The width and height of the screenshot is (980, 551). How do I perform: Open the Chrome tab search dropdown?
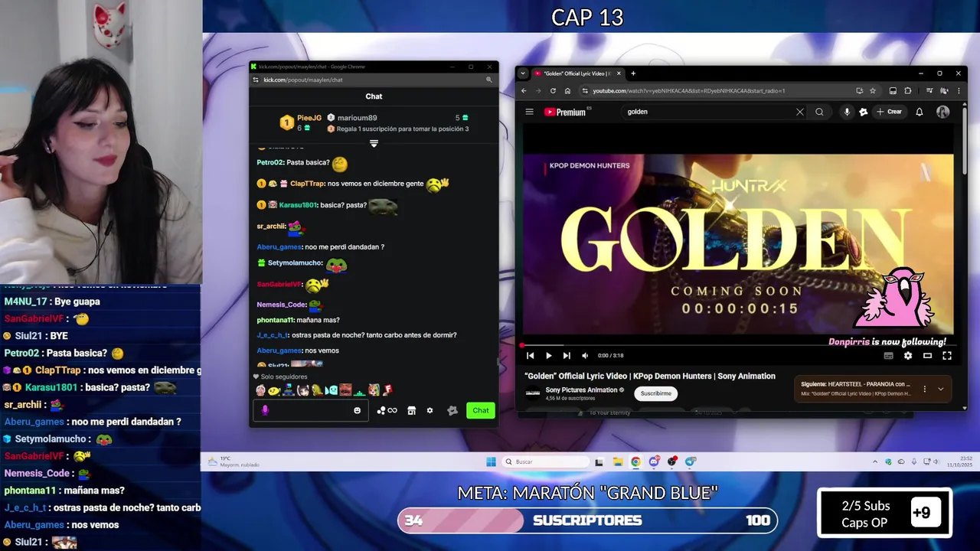pos(523,73)
